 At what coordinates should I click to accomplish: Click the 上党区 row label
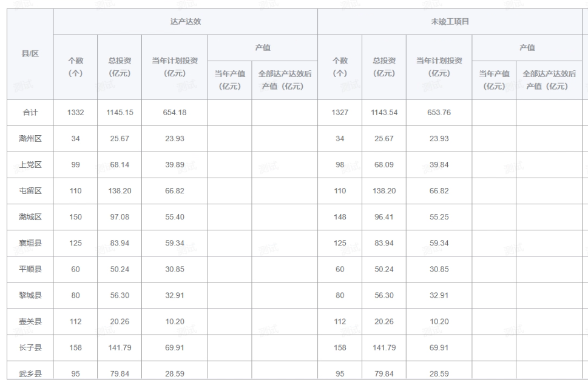click(x=30, y=165)
